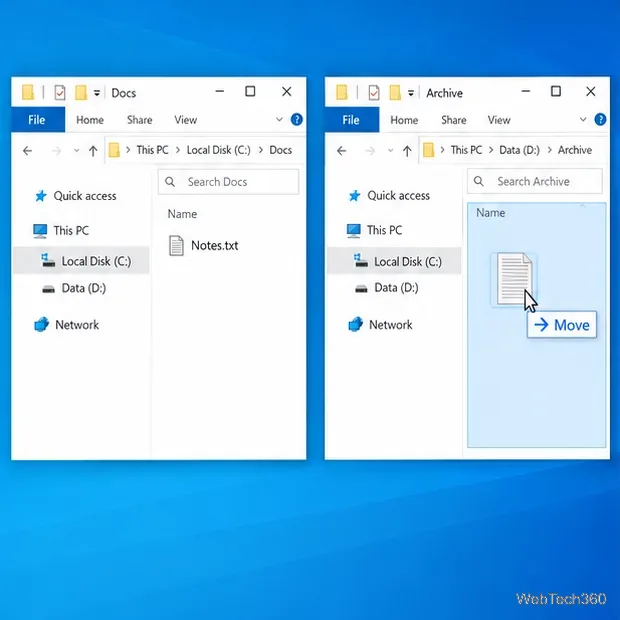Select Data (D:) in Docs sidebar
Viewport: 620px width, 620px height.
[74, 288]
